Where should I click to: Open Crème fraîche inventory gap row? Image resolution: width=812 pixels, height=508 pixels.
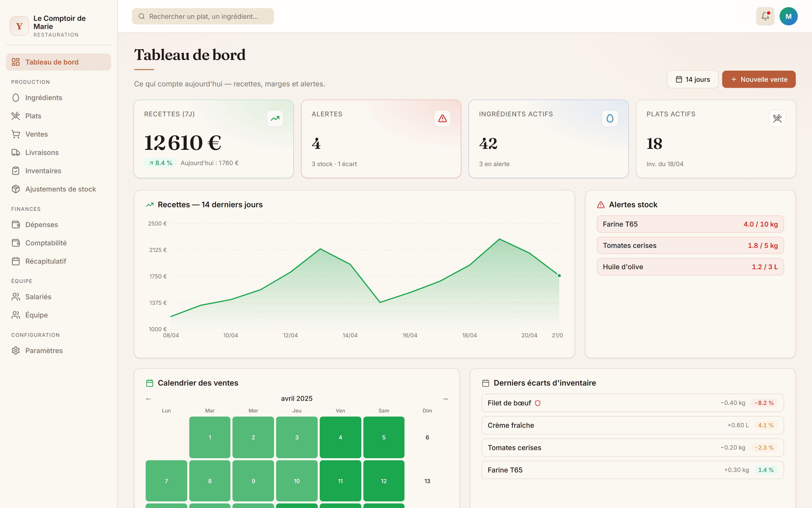tap(633, 425)
